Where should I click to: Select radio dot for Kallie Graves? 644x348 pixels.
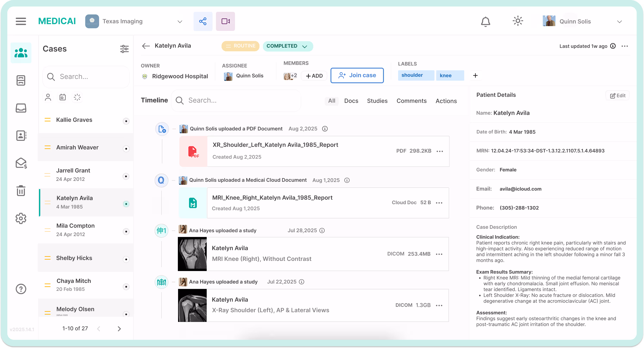coord(126,121)
